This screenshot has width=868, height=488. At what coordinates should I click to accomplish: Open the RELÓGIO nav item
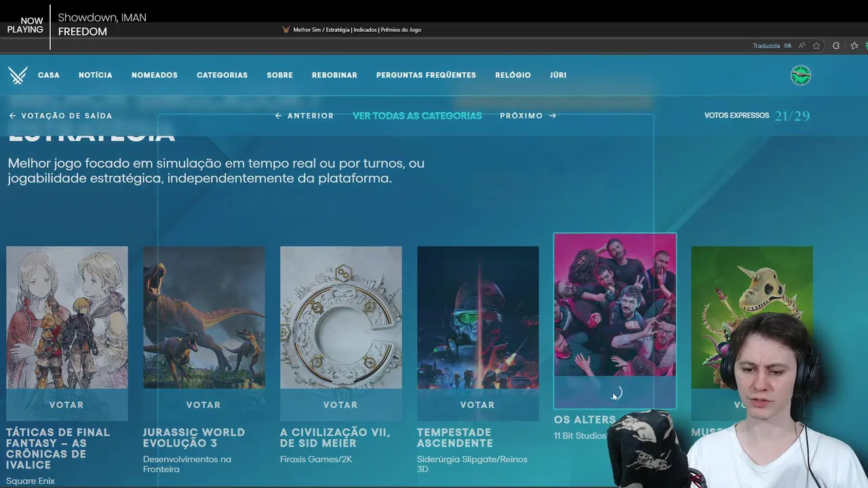513,75
